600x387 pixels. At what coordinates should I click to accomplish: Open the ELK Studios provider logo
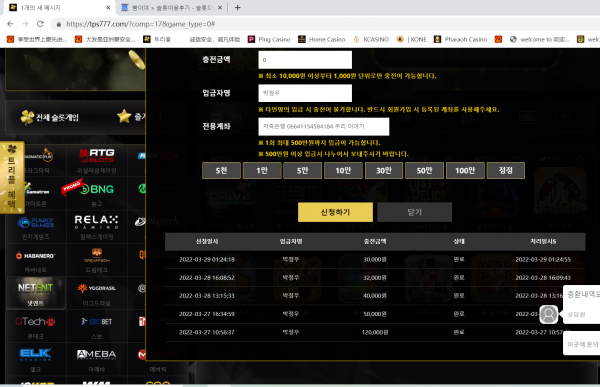35,354
